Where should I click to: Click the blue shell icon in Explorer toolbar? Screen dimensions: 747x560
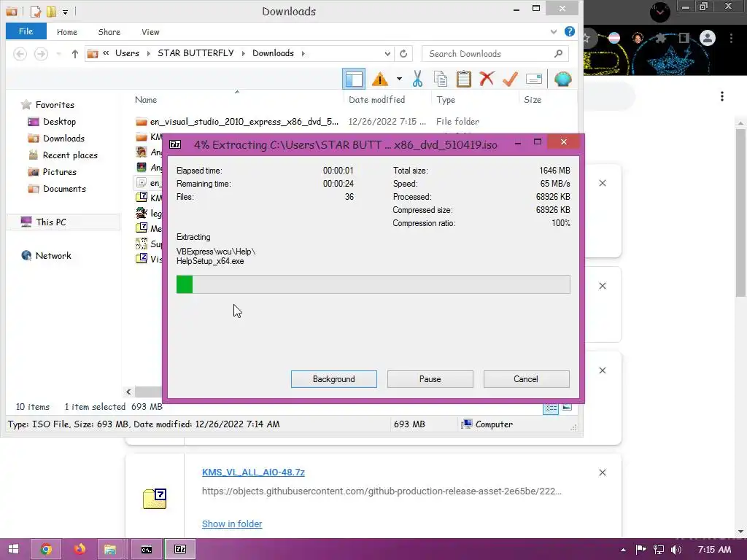[562, 79]
